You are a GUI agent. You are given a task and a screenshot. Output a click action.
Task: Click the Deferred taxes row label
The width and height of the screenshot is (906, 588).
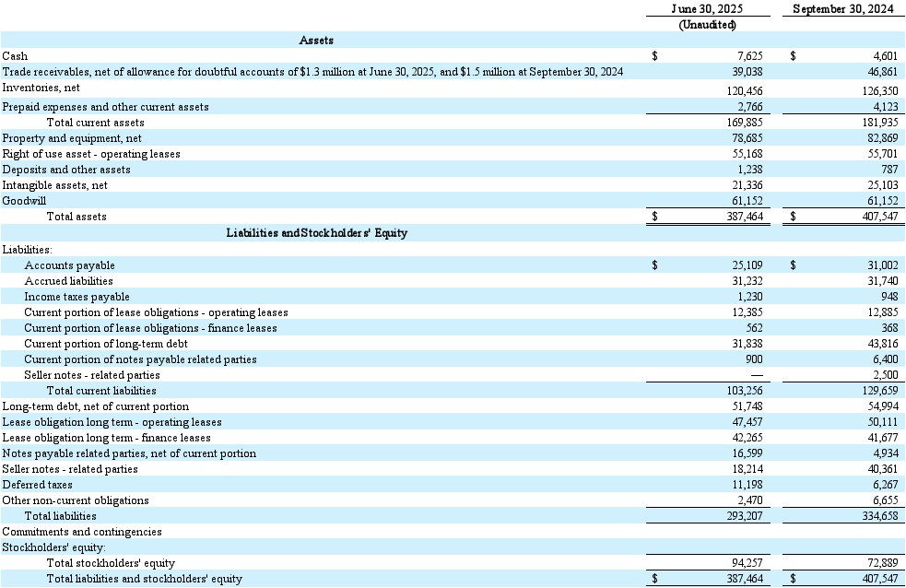[x=35, y=485]
